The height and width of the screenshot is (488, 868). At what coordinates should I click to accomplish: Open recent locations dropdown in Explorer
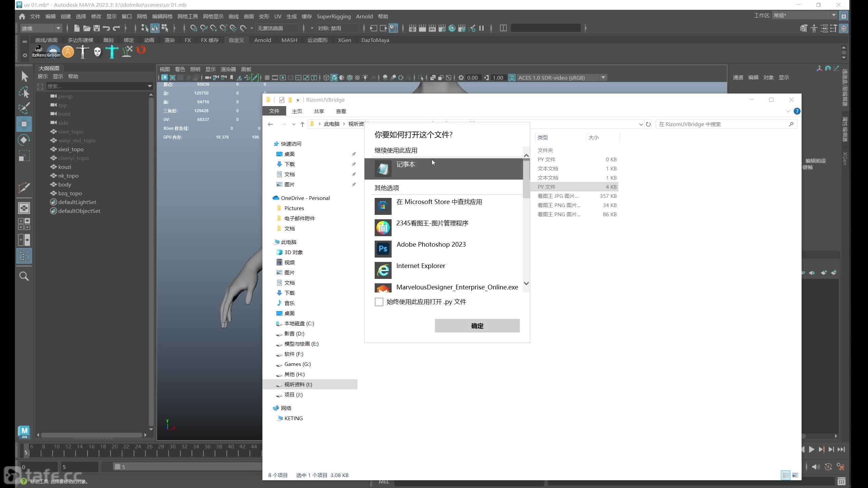coord(294,124)
